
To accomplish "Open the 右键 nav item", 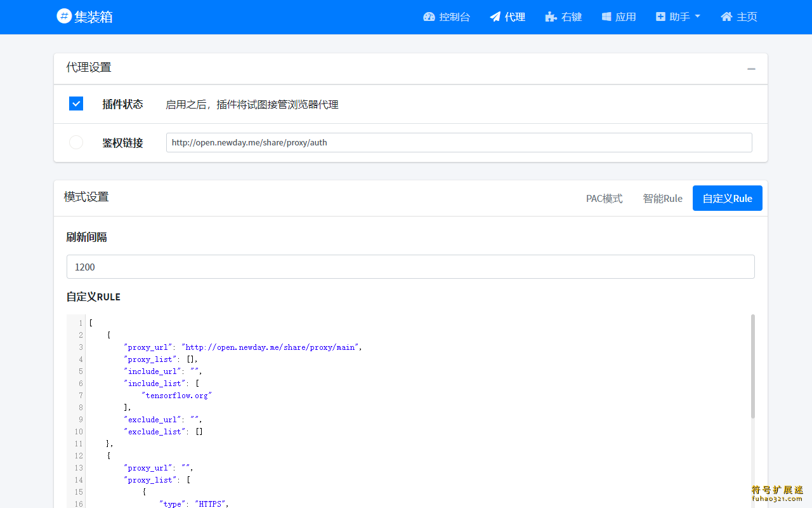I will (563, 17).
